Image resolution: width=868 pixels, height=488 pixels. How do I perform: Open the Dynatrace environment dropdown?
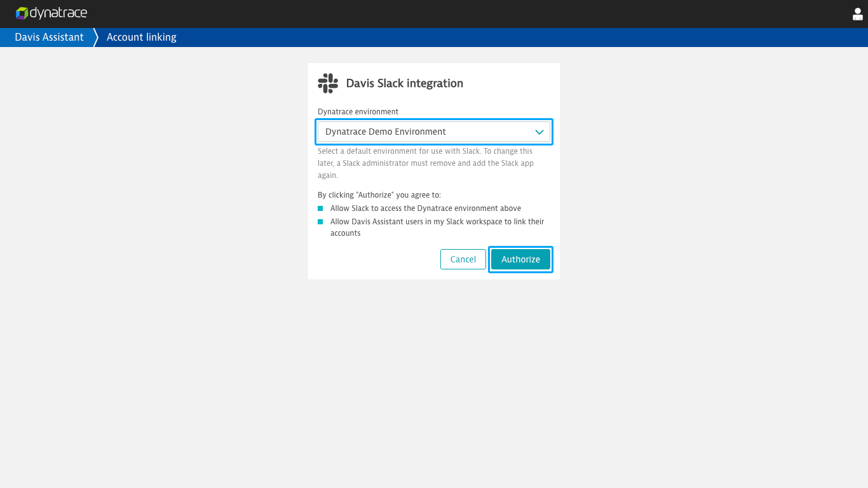tap(434, 132)
